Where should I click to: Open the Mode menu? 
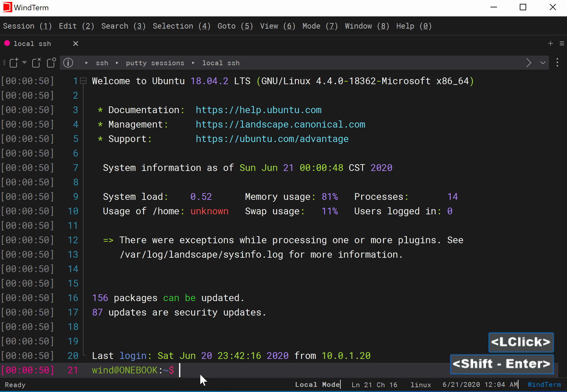pos(320,26)
